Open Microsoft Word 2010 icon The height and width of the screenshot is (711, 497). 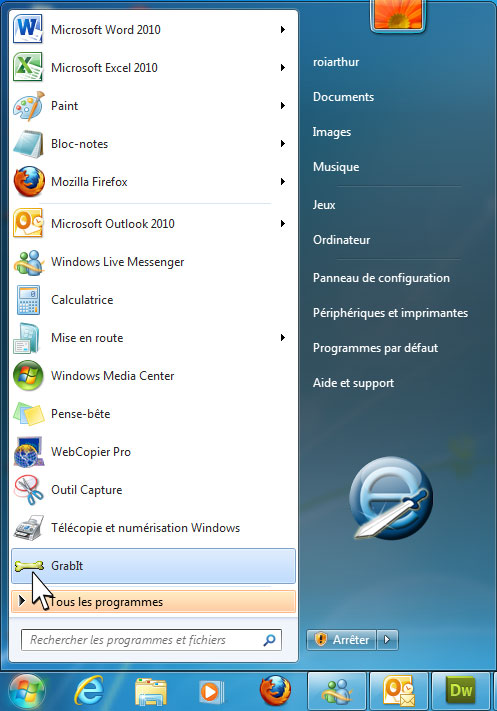(28, 29)
